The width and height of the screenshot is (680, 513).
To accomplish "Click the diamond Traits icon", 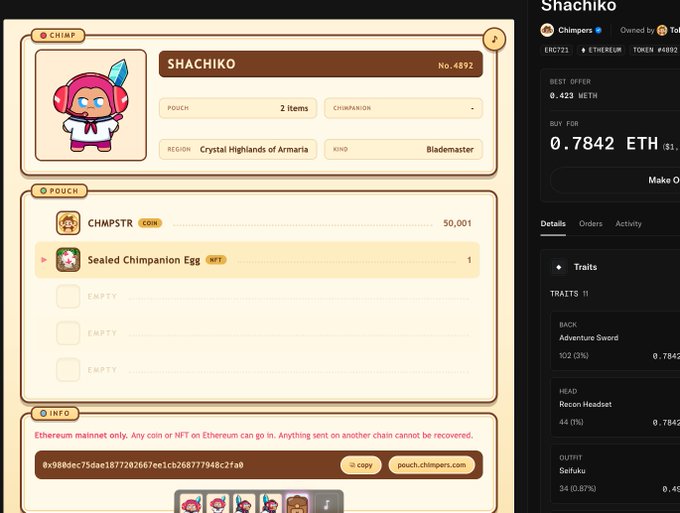I will click(x=559, y=267).
